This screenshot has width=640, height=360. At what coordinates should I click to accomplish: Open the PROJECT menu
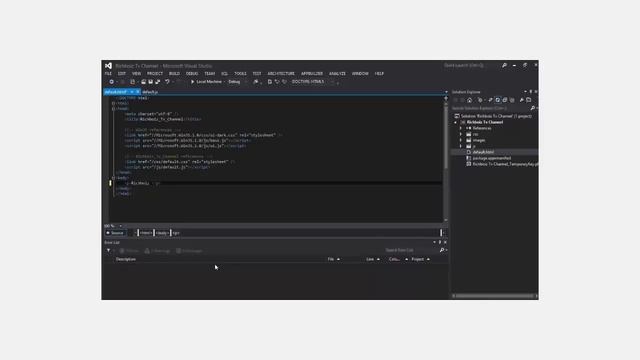[155, 73]
